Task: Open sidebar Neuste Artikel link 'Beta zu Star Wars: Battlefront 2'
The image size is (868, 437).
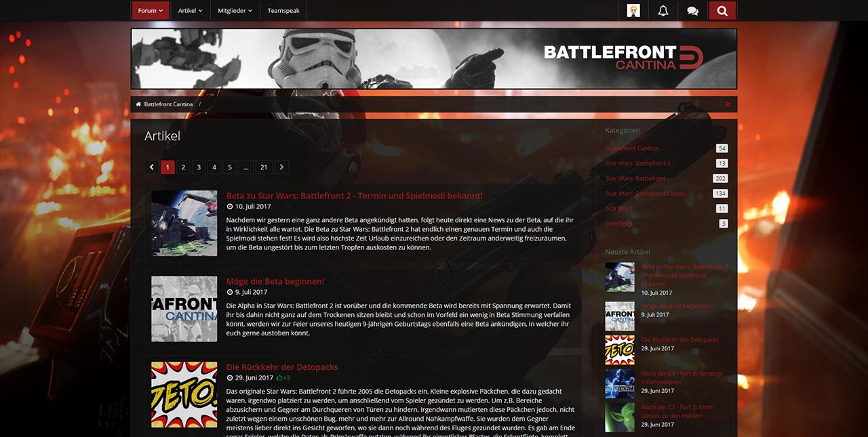Action: pyautogui.click(x=685, y=275)
